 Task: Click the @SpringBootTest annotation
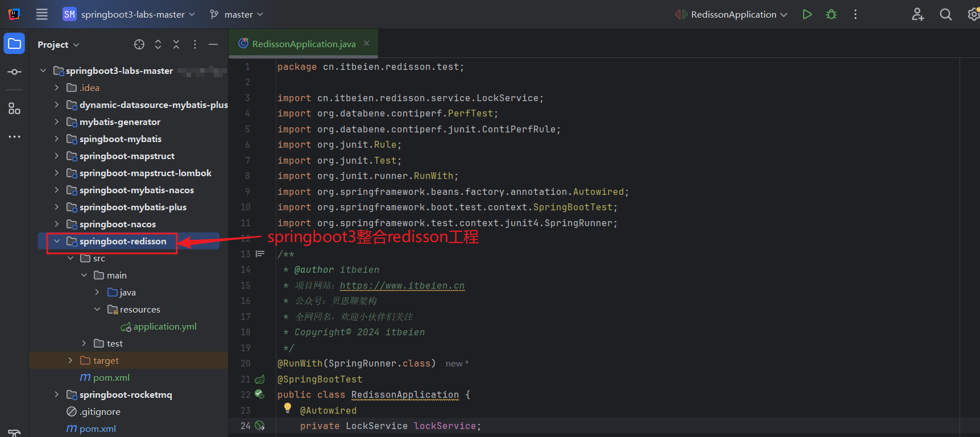[319, 379]
